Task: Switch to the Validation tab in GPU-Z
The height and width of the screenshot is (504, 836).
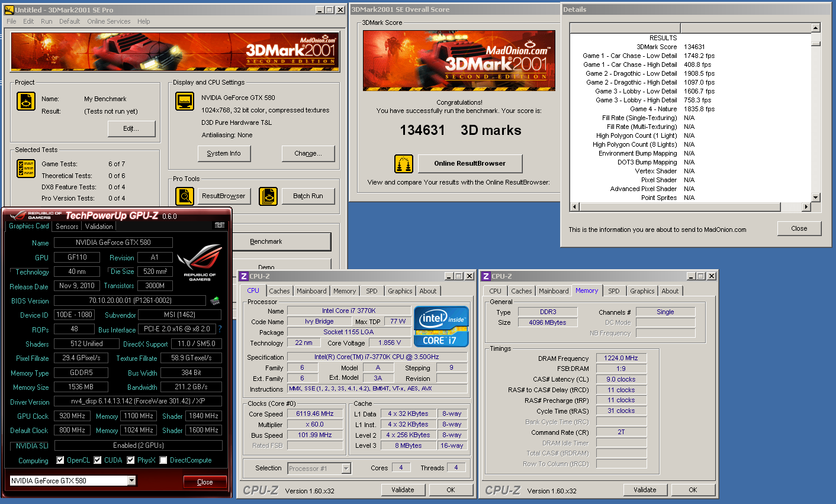Action: [x=99, y=227]
